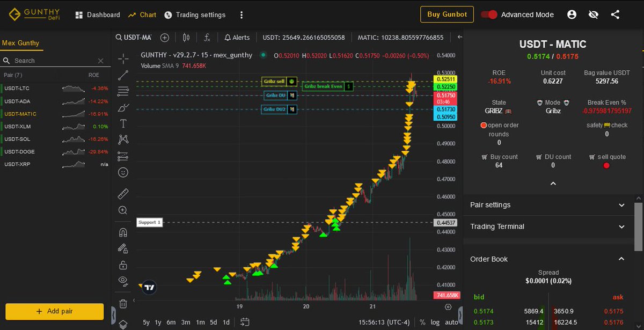Select the trend line drawing tool

[x=123, y=75]
